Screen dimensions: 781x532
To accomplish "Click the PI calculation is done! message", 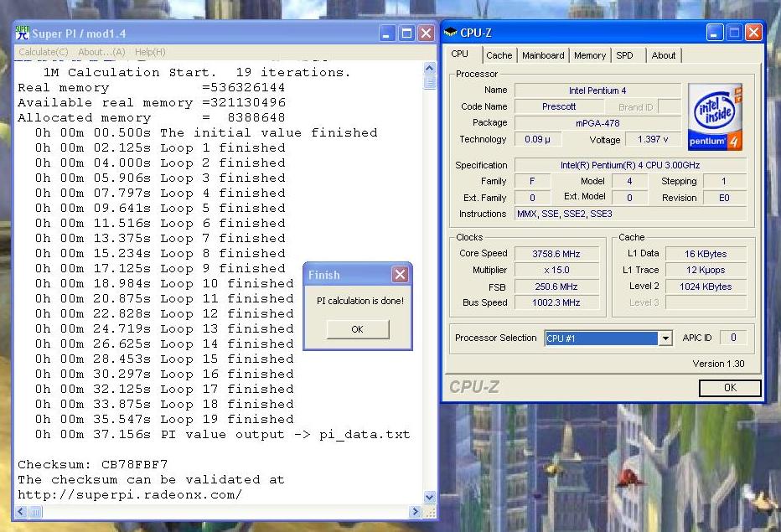I will (x=360, y=301).
